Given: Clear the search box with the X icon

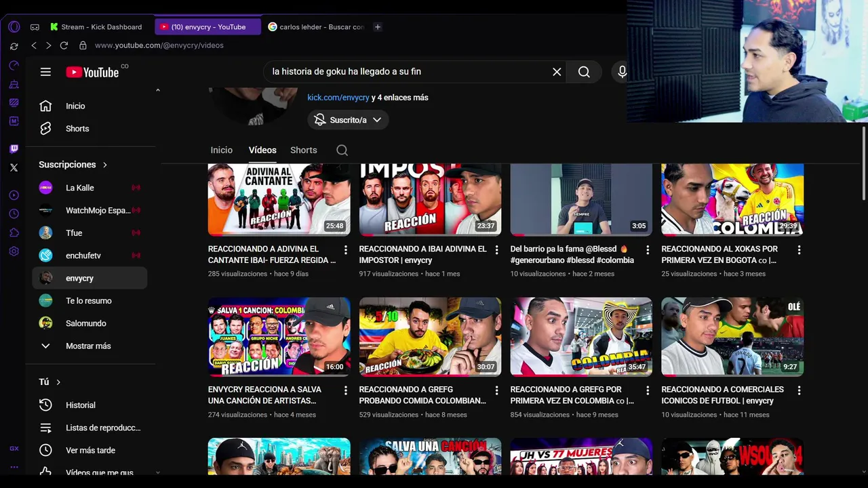Looking at the screenshot, I should click(x=557, y=72).
